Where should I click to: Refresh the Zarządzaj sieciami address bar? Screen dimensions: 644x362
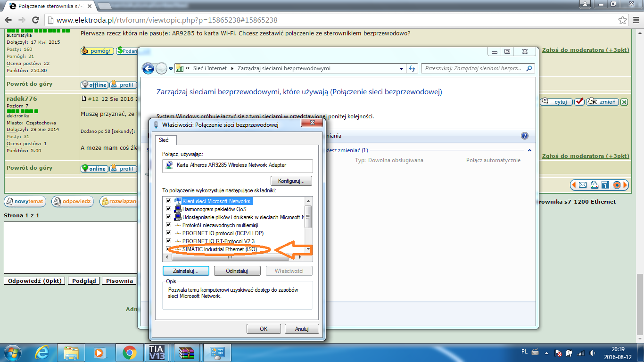point(413,68)
